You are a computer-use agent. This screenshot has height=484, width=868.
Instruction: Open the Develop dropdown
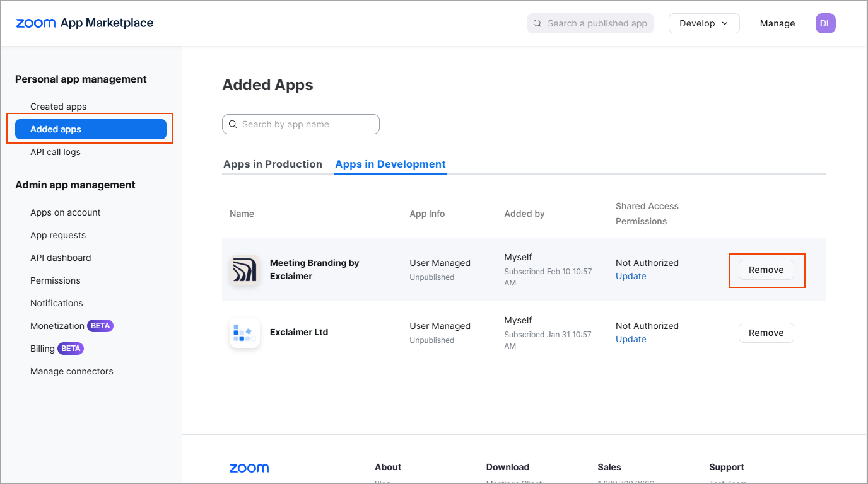tap(703, 23)
